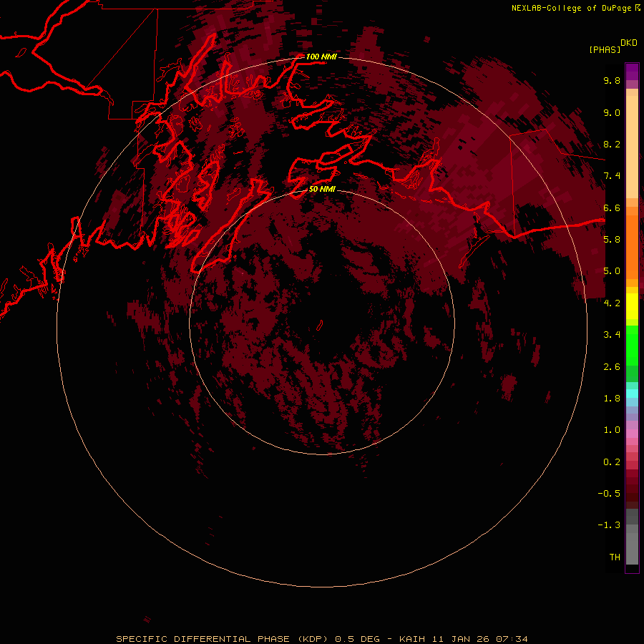Click the 8.2 value on color scale

[x=612, y=144]
